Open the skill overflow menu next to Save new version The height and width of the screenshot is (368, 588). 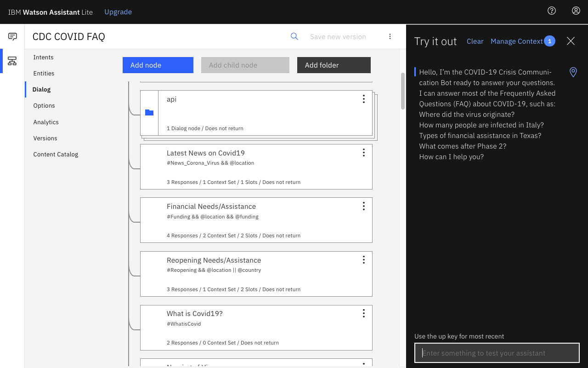pos(390,36)
